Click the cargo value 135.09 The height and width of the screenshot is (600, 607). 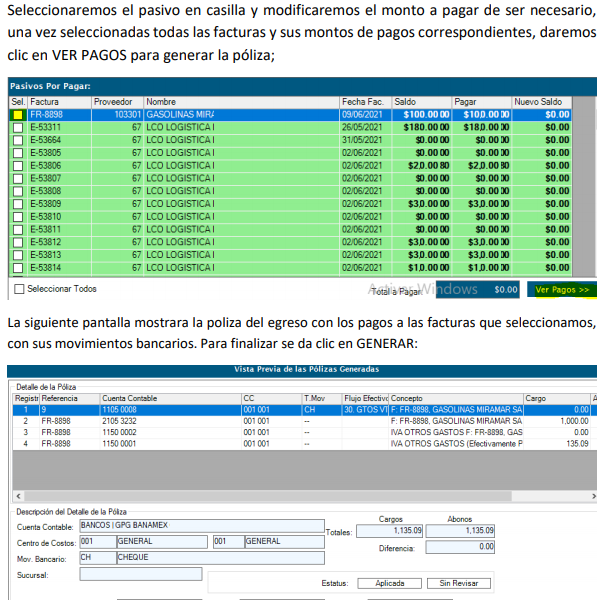click(x=577, y=444)
